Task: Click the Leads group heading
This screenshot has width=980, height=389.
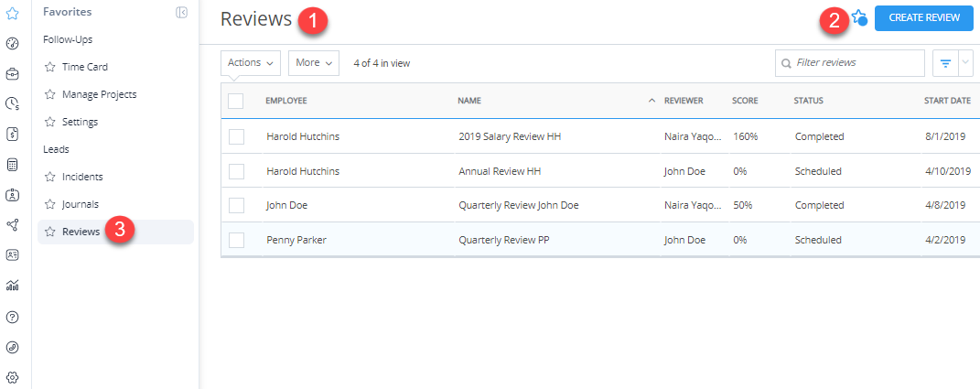Action: (56, 149)
